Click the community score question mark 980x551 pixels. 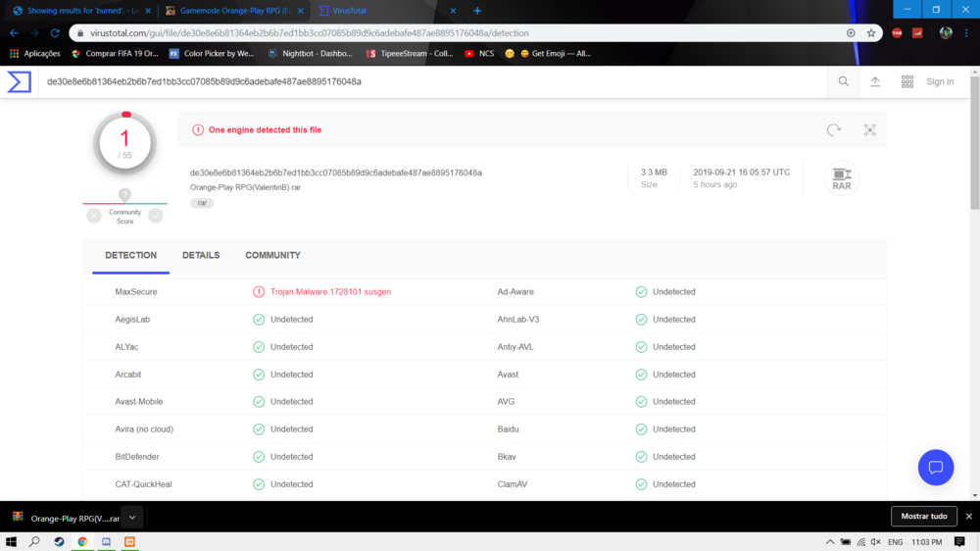[x=125, y=194]
